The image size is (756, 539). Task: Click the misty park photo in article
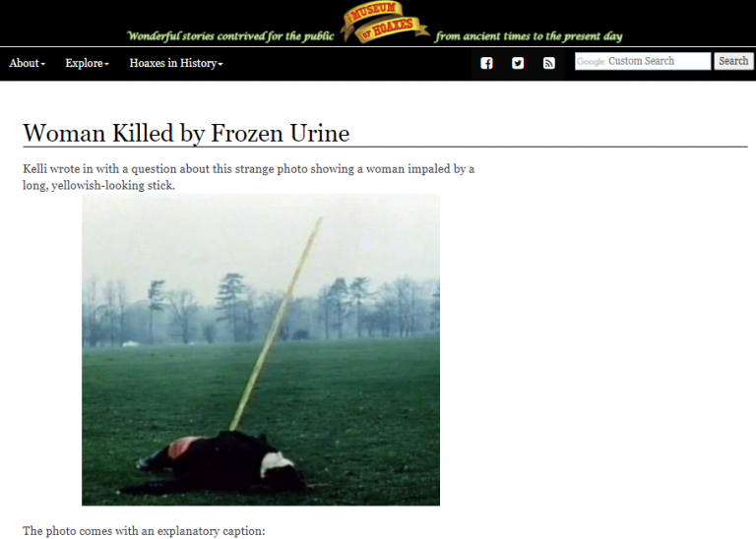261,350
